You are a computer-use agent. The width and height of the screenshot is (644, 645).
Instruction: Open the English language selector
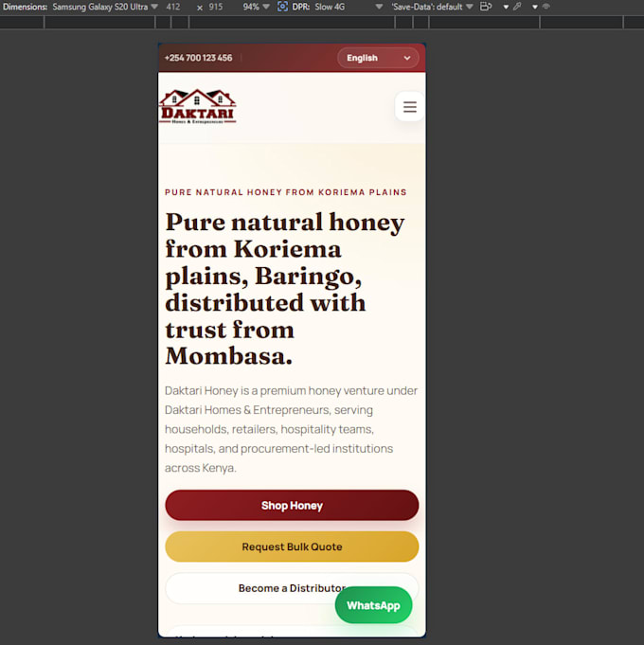378,58
